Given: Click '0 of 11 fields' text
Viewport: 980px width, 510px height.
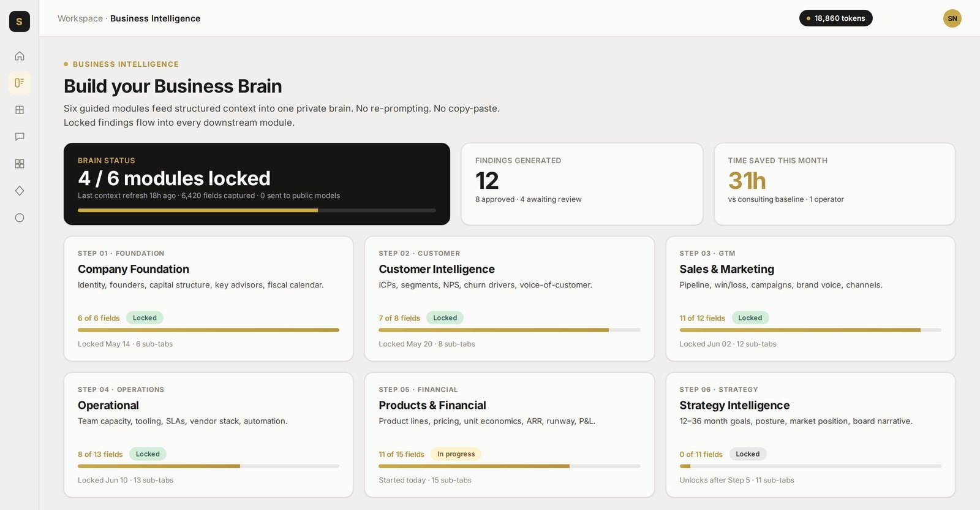Looking at the screenshot, I should pyautogui.click(x=701, y=454).
